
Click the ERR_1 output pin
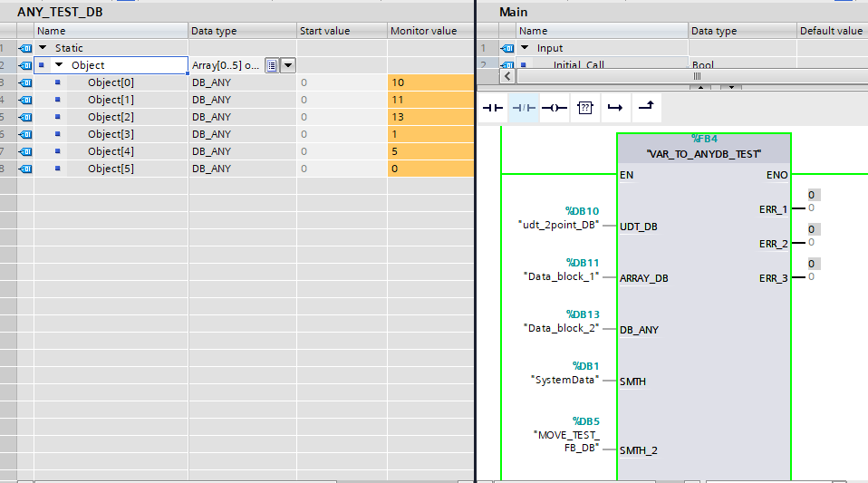773,209
